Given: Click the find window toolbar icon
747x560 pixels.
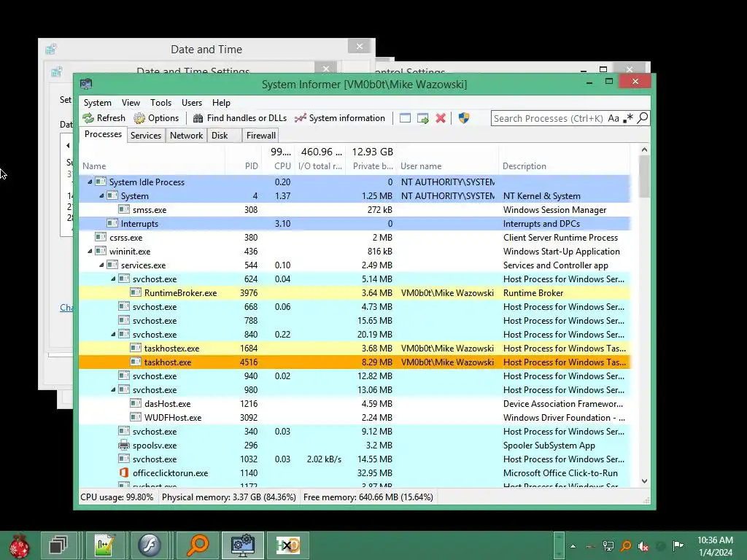Looking at the screenshot, I should [405, 118].
